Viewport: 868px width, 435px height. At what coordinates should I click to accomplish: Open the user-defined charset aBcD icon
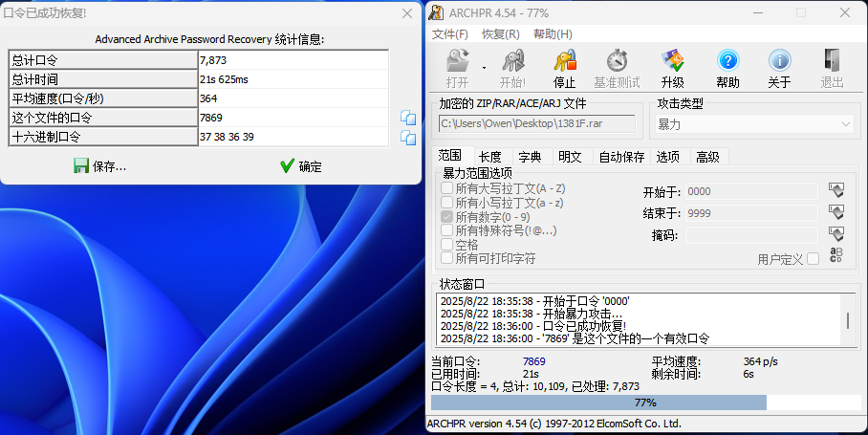click(835, 255)
